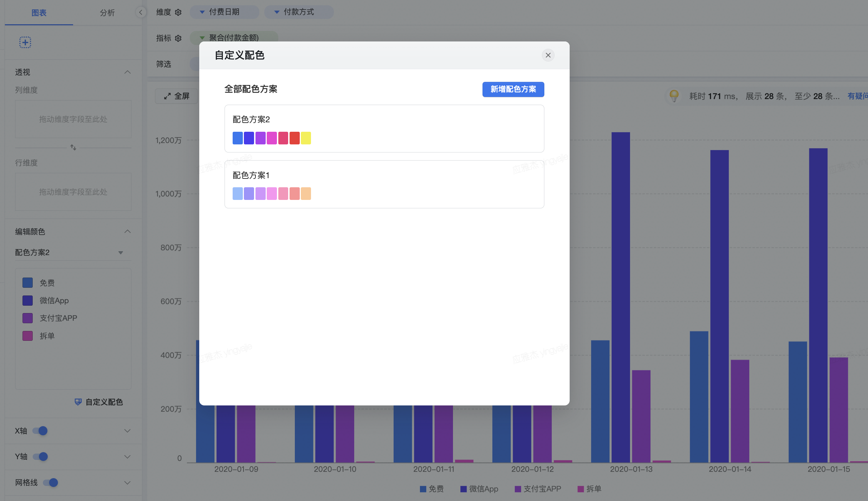The width and height of the screenshot is (868, 501).
Task: Select the 配色方案2 card title
Action: coord(251,119)
